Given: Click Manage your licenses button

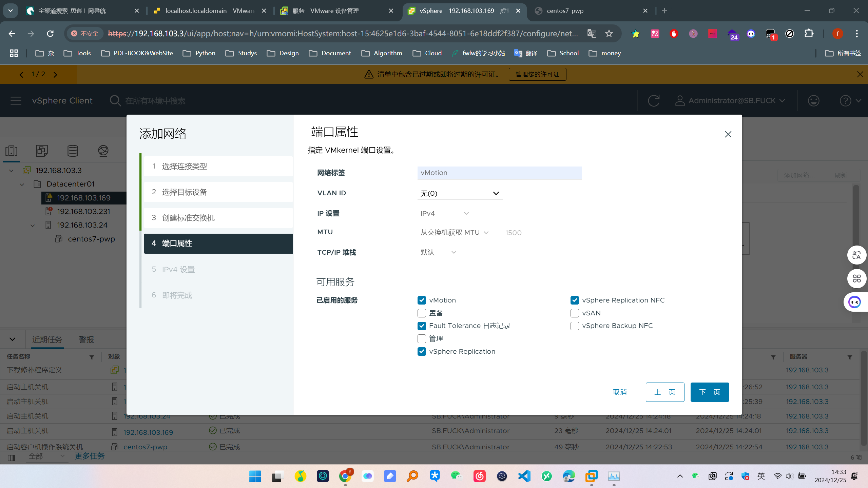Looking at the screenshot, I should coord(537,74).
